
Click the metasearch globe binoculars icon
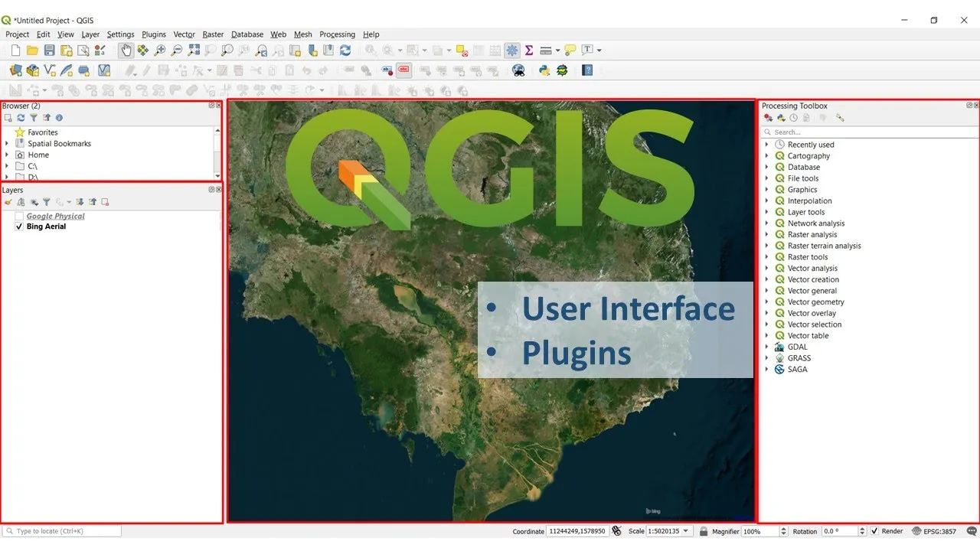point(518,70)
